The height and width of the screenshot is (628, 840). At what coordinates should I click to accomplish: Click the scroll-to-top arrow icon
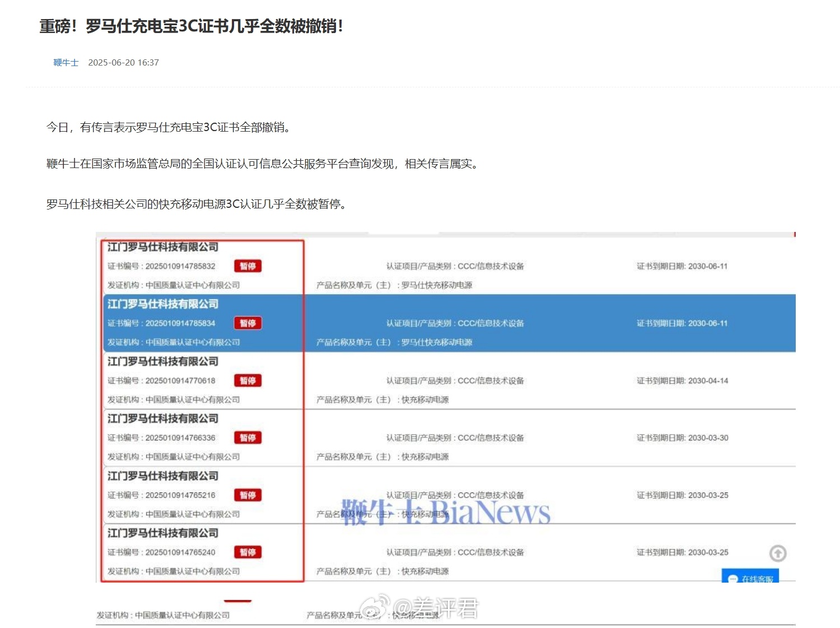pos(777,553)
